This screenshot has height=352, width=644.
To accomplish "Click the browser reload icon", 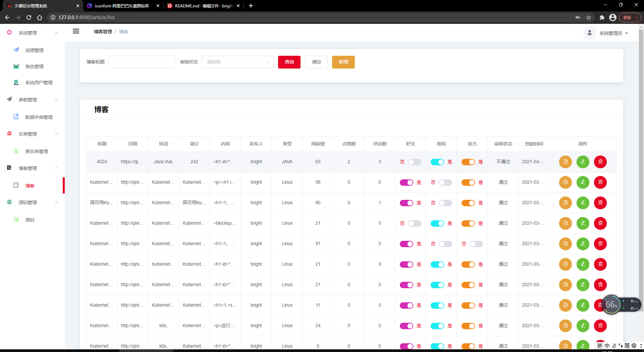I will [x=29, y=17].
